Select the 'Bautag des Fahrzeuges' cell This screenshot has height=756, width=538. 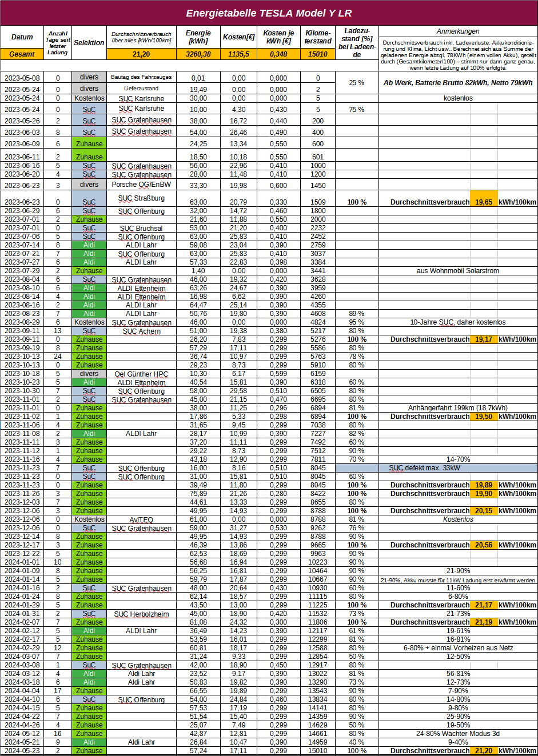point(141,77)
